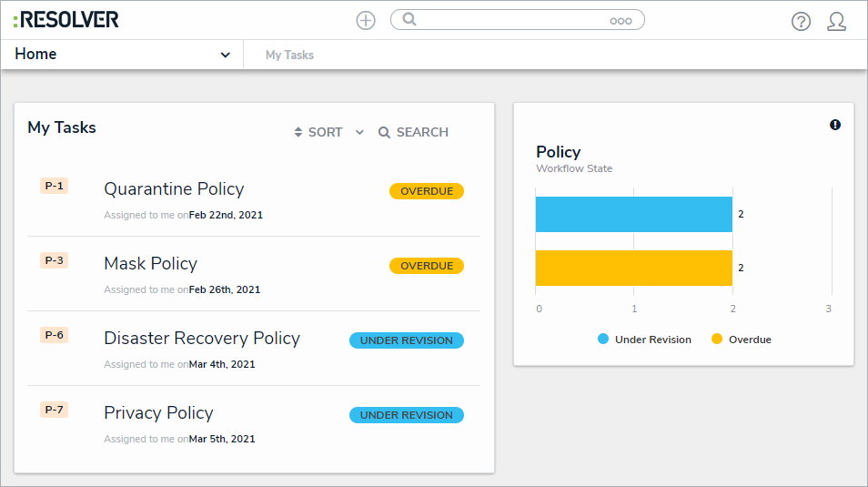868x487 pixels.
Task: Toggle Under Revision legend item
Action: point(644,340)
